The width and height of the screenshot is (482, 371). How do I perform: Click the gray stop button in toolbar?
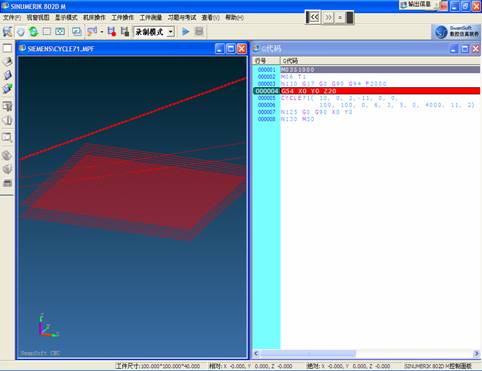[199, 32]
